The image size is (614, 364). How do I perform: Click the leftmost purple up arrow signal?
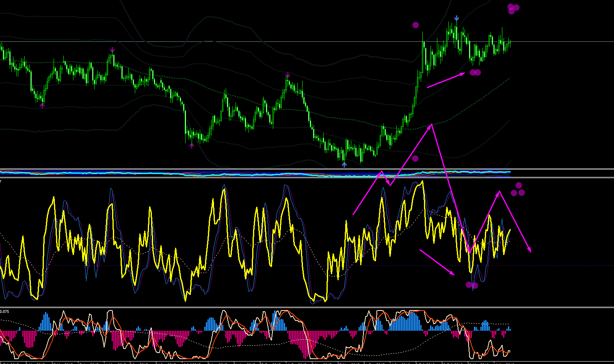[x=42, y=106]
